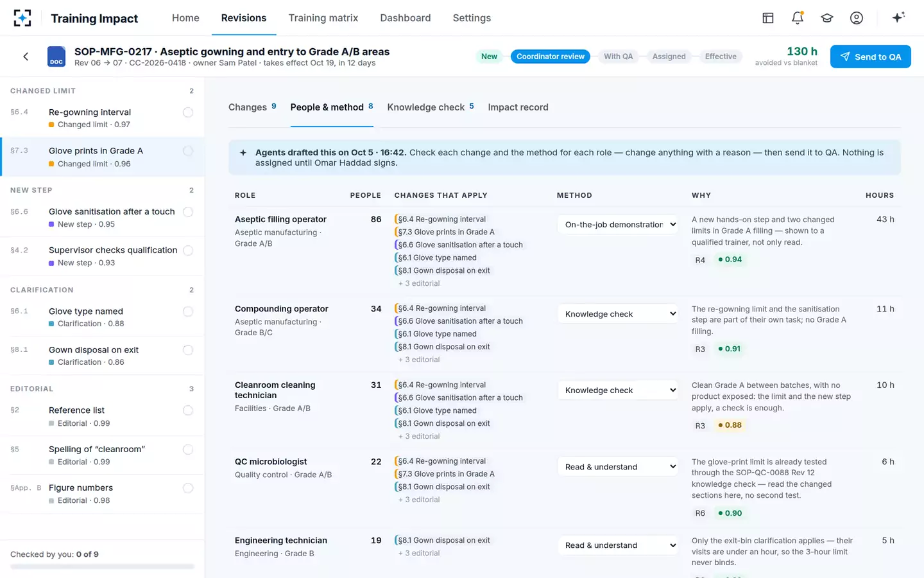924x578 pixels.
Task: Expand QC microbiologist method selector
Action: (618, 467)
